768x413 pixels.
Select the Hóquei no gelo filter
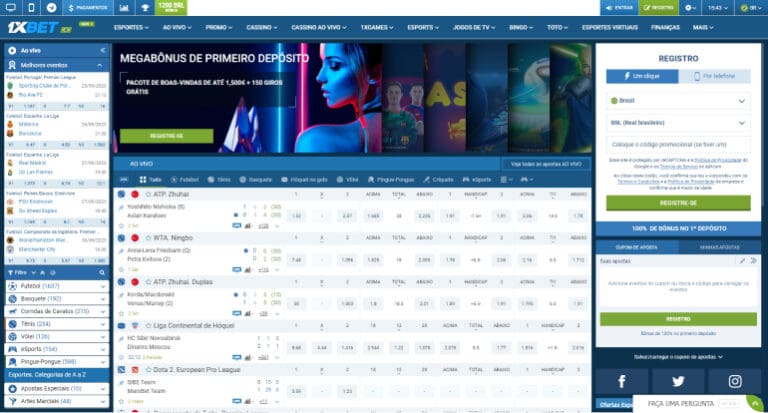point(304,179)
